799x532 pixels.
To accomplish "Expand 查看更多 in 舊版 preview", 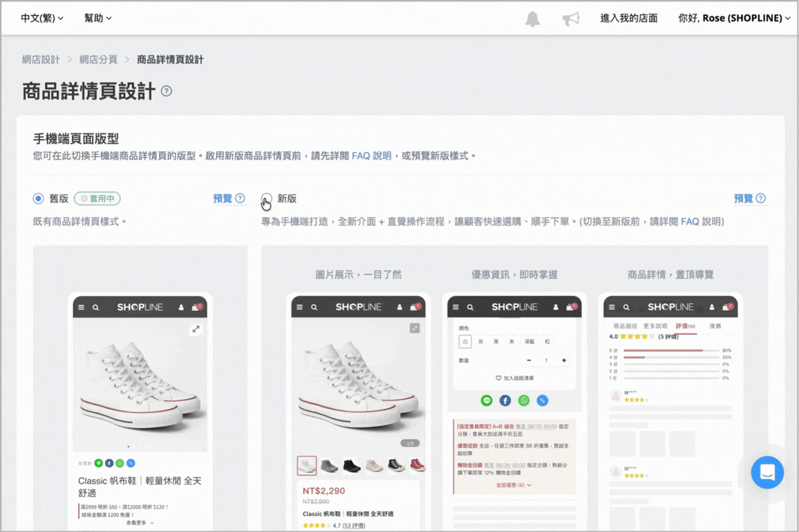I will click(139, 523).
